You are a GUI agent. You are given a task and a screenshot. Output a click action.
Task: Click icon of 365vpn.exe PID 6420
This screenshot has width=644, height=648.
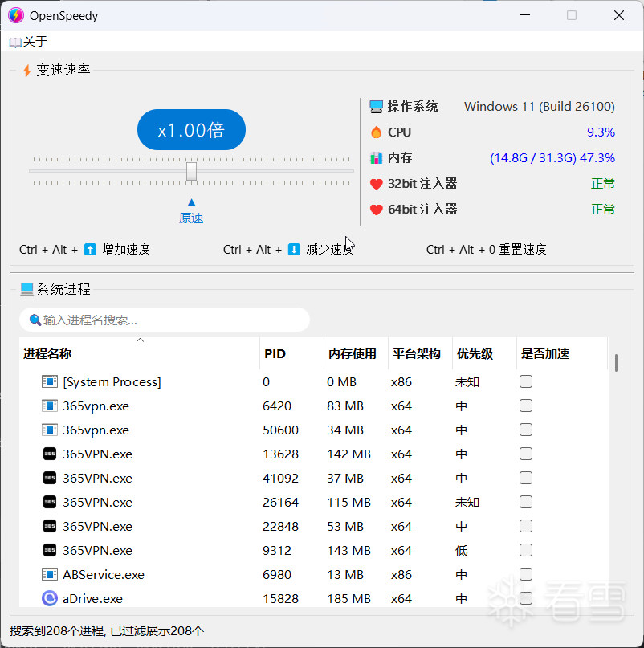coord(50,406)
